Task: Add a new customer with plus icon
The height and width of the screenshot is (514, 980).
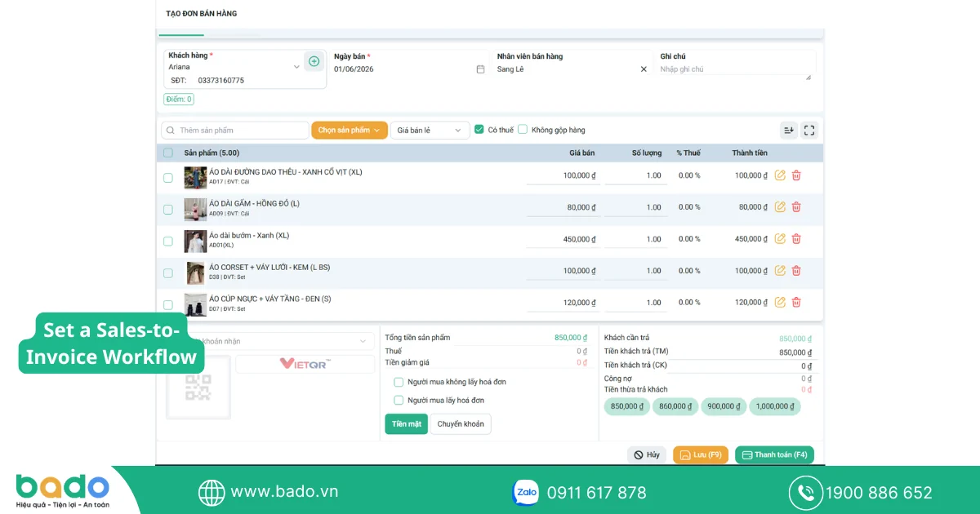Action: [314, 61]
